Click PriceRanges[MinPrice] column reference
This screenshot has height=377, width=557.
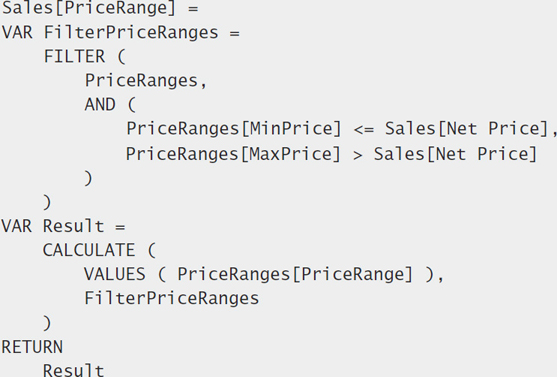coord(234,129)
